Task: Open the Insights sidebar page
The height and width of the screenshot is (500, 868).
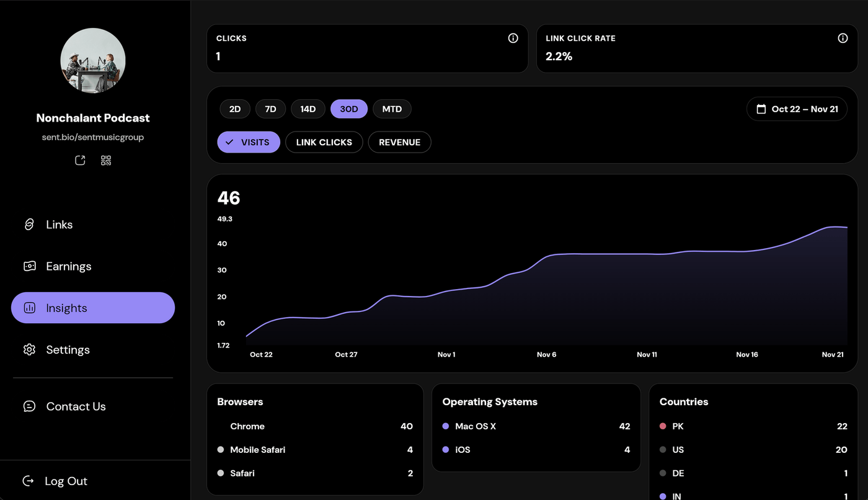Action: [x=93, y=308]
